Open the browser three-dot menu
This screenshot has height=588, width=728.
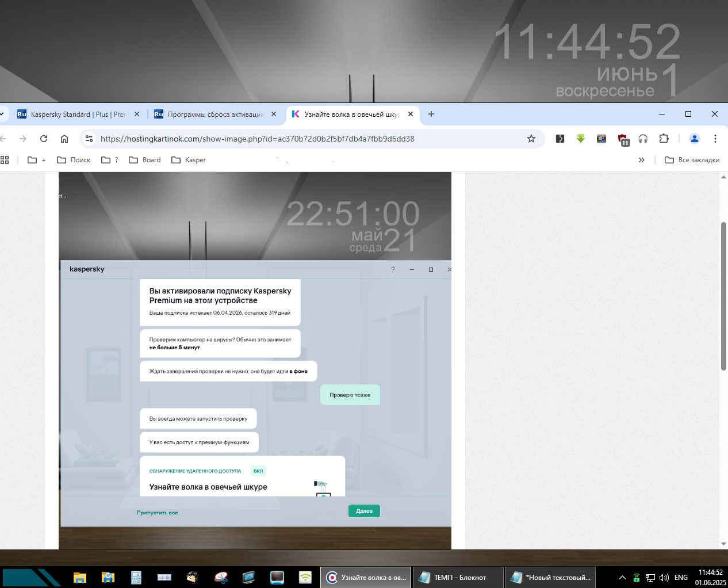[x=715, y=139]
